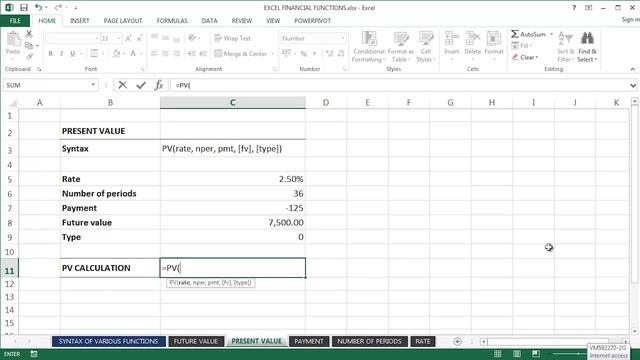This screenshot has width=640, height=360.
Task: Toggle horizontal Center alignment
Action: point(165,53)
